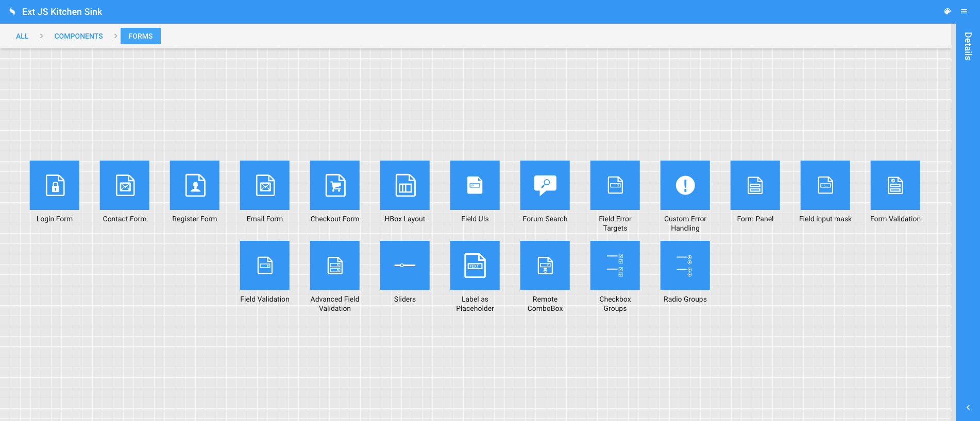980x421 pixels.
Task: Open the Forum Search tile icon
Action: 545,185
